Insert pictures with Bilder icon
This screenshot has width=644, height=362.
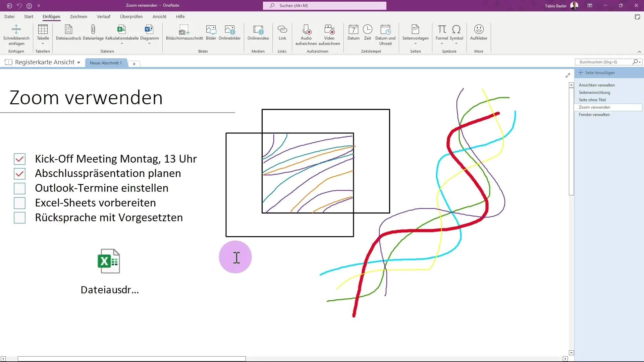(x=211, y=29)
